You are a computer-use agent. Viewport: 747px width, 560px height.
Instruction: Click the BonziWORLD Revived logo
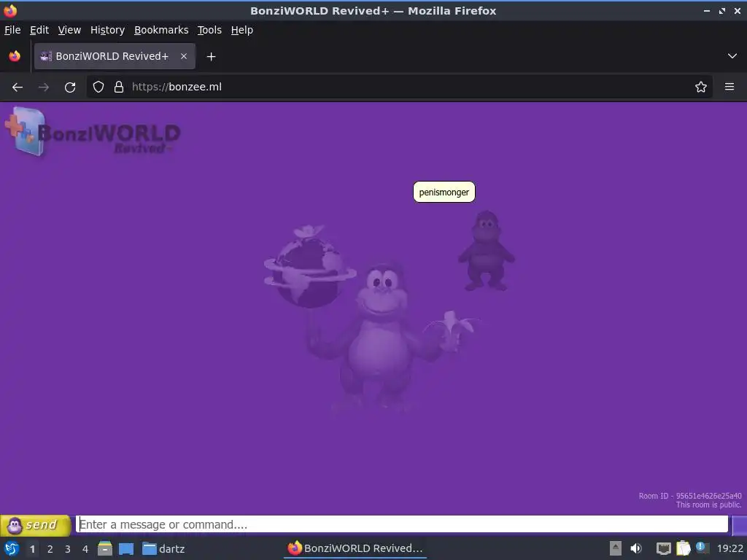click(x=93, y=132)
